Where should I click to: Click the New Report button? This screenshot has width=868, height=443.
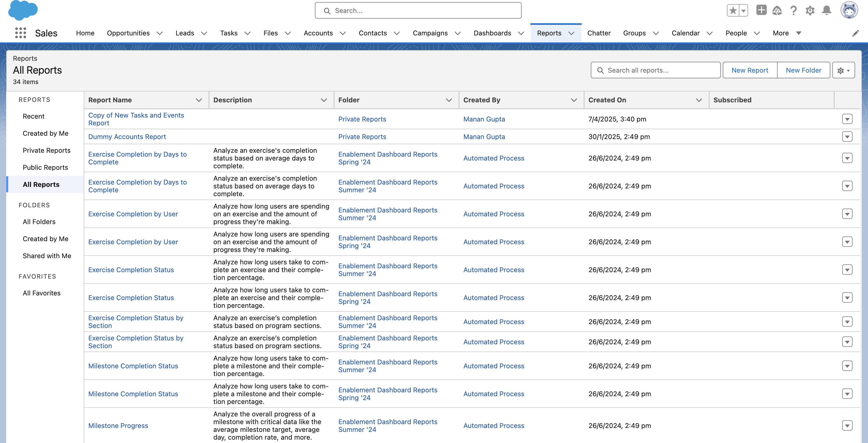click(749, 70)
